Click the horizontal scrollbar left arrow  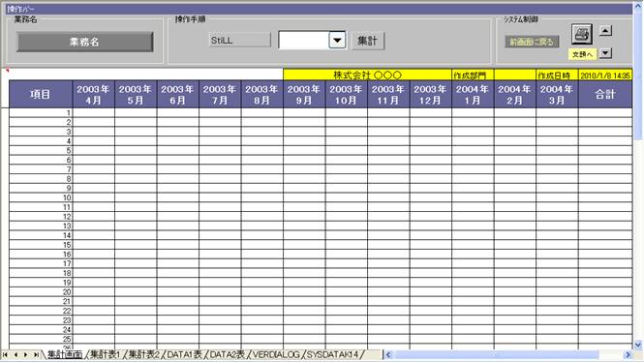click(x=388, y=354)
